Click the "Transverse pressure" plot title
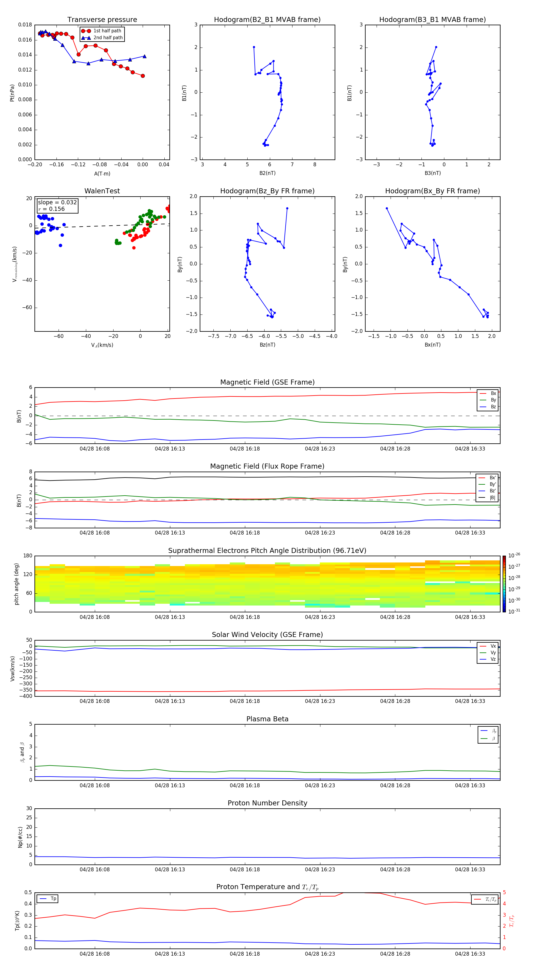 (102, 20)
